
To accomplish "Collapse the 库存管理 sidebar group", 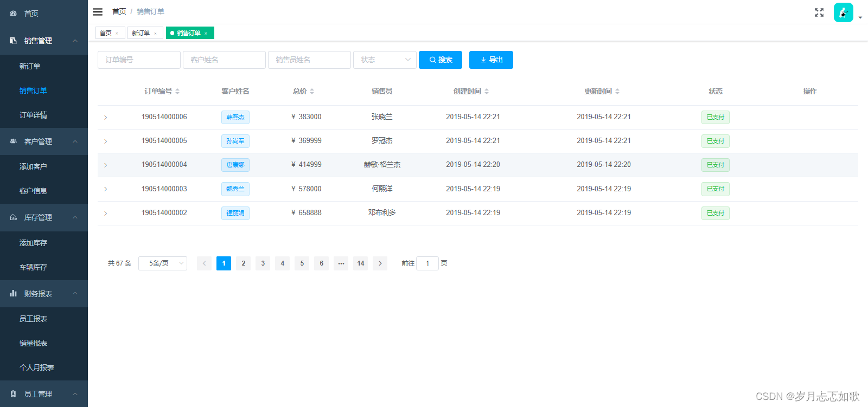I will coord(75,217).
